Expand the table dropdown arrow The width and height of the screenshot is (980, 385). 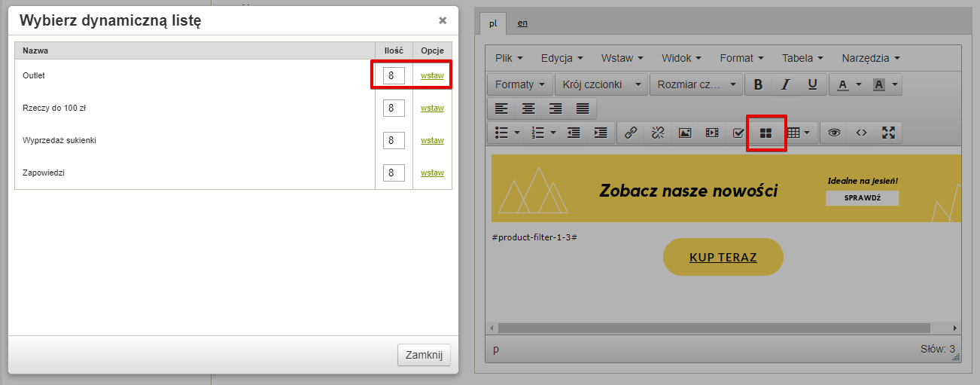808,133
